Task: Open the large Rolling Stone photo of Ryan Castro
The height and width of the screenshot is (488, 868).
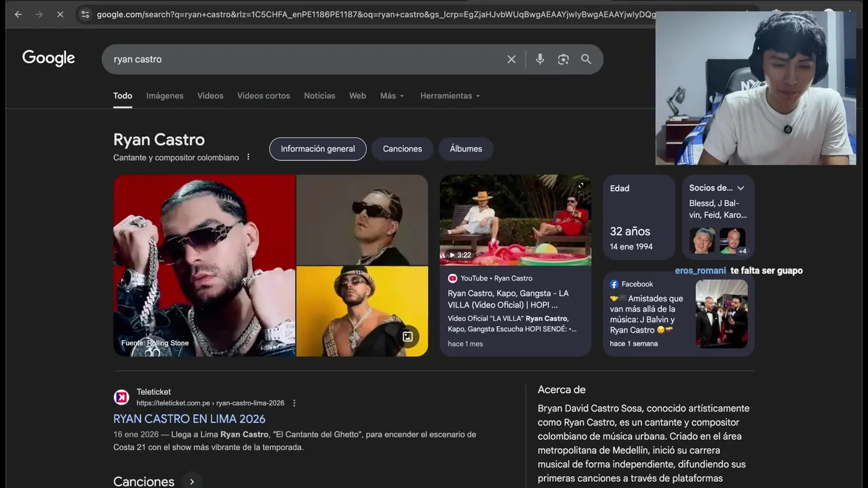Action: coord(204,266)
